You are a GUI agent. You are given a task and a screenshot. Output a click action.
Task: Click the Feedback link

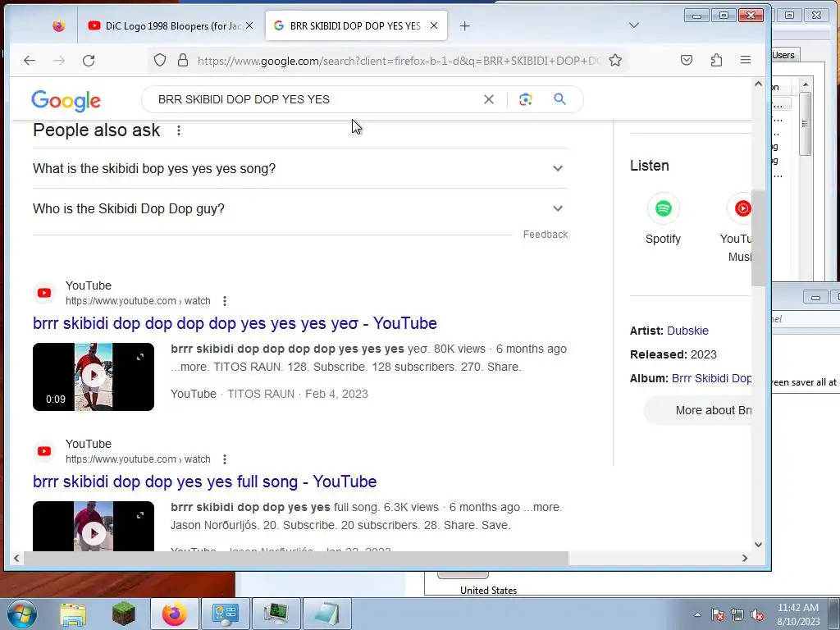[546, 235]
